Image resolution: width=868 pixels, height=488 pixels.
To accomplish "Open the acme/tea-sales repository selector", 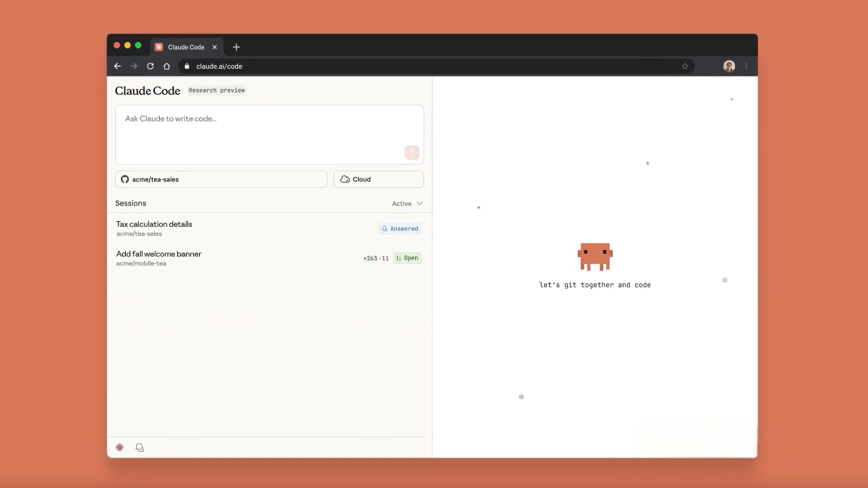I will pos(221,179).
